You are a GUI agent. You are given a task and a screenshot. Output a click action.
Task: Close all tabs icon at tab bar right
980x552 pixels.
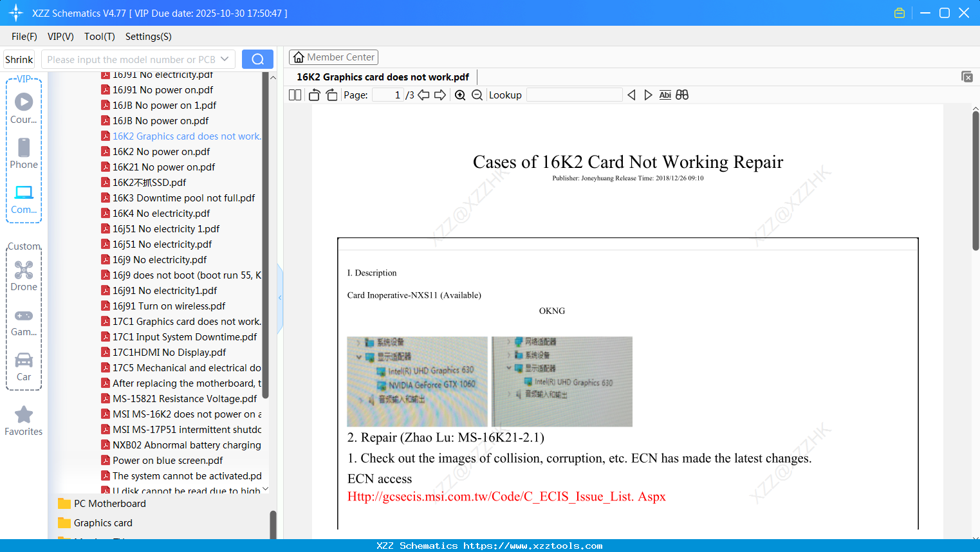[967, 77]
